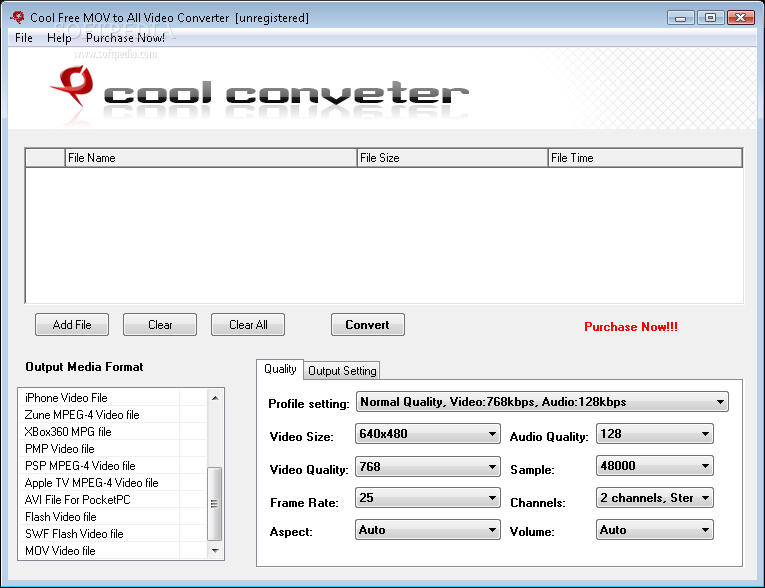Open the Sample rate dropdown
This screenshot has height=588, width=765.
(655, 466)
